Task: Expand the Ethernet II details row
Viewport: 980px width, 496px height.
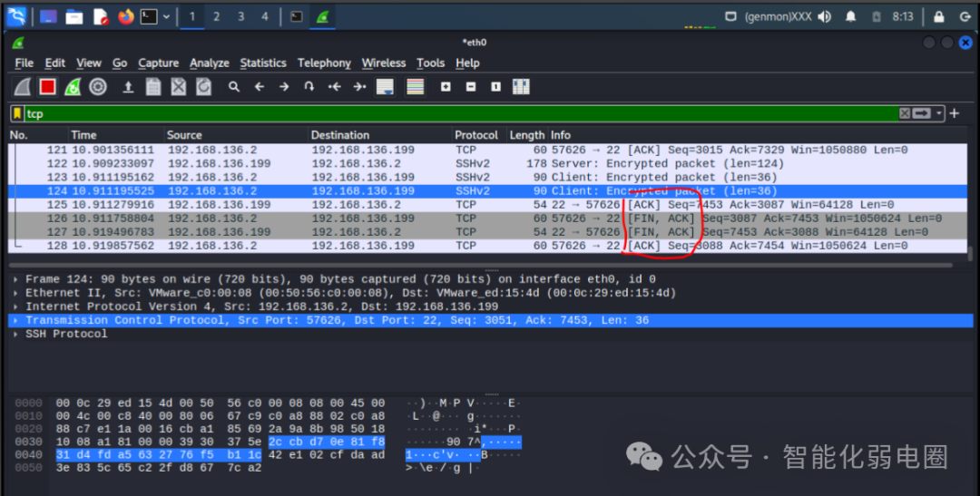Action: 15,293
